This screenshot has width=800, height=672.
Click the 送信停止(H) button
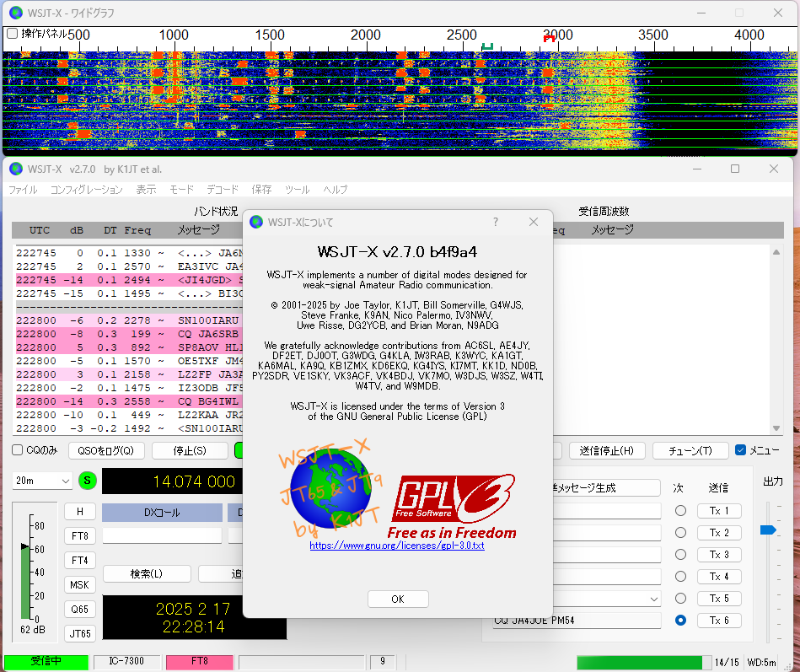point(607,450)
